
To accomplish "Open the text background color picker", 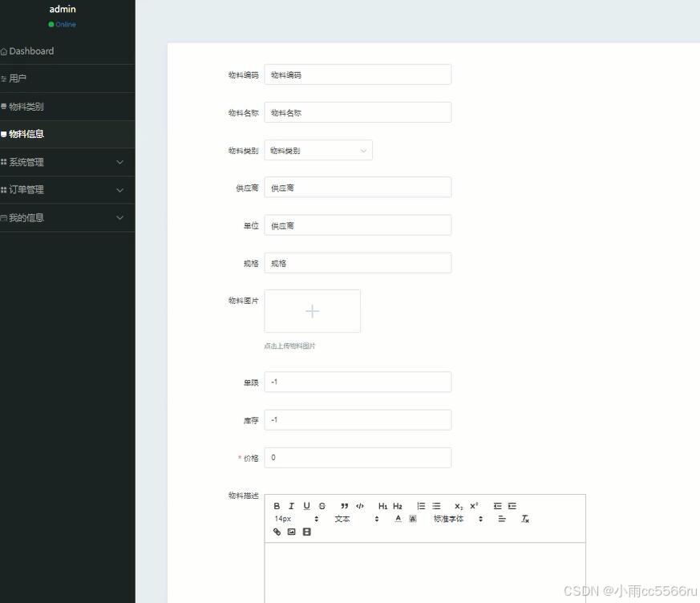I will pos(413,519).
